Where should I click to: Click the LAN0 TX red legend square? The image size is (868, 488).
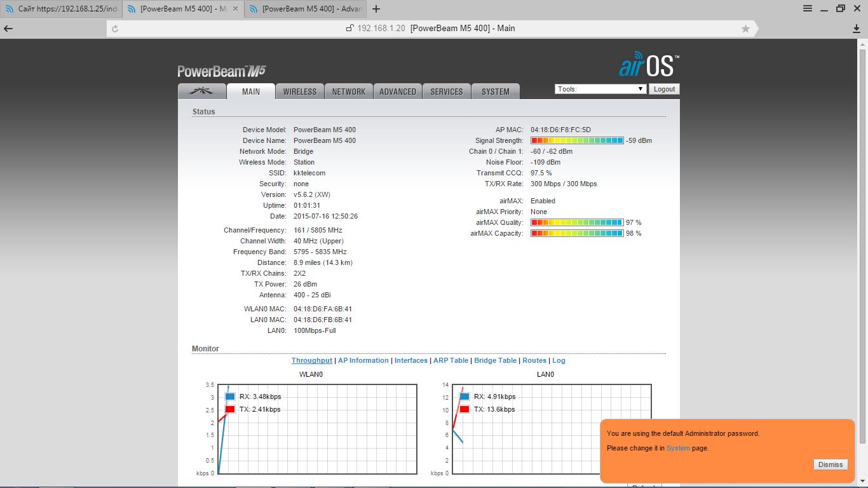click(465, 409)
